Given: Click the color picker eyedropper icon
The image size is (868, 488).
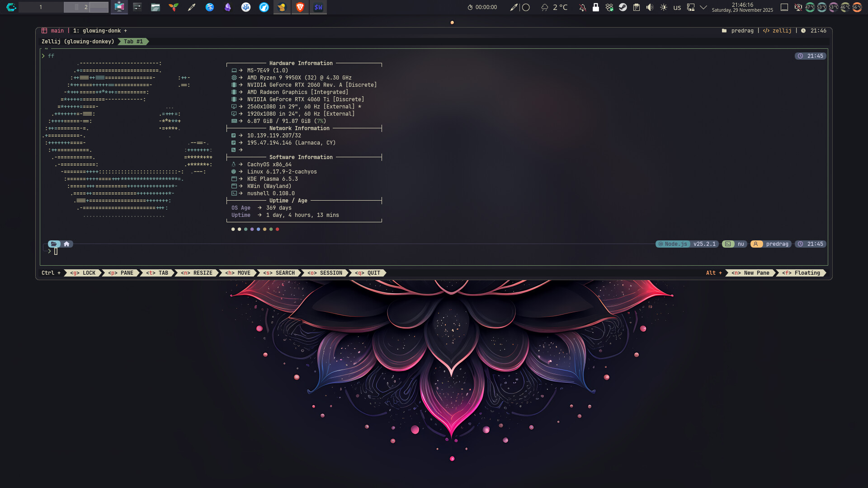Looking at the screenshot, I should (514, 7).
